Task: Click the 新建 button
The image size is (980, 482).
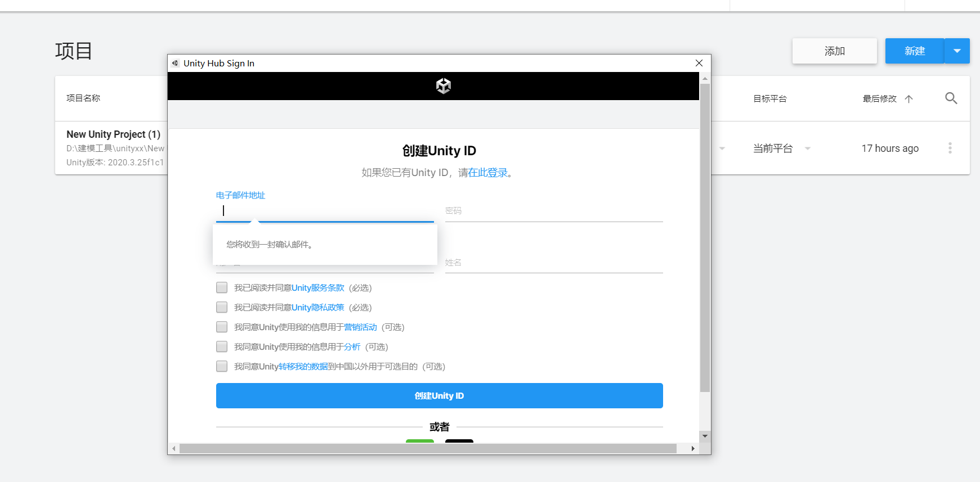Action: pos(915,51)
